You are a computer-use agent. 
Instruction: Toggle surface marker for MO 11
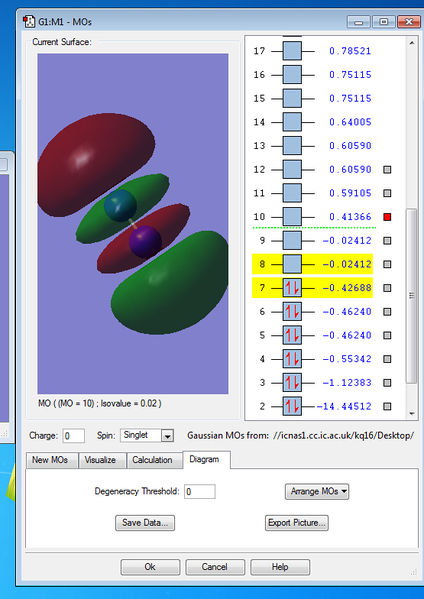[387, 193]
